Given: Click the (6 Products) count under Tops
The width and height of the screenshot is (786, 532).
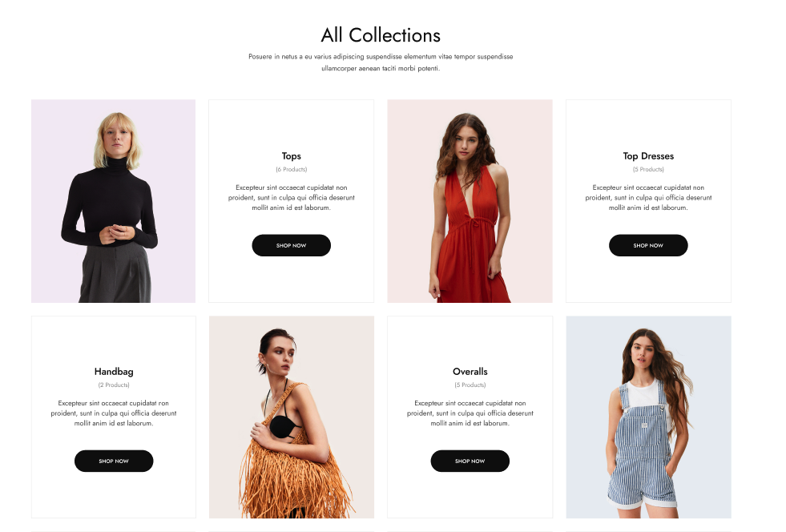Looking at the screenshot, I should [291, 170].
